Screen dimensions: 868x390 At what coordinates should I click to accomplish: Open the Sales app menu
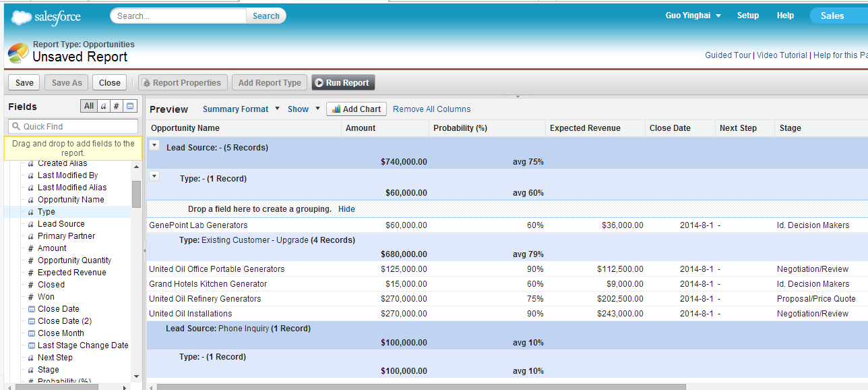[838, 16]
